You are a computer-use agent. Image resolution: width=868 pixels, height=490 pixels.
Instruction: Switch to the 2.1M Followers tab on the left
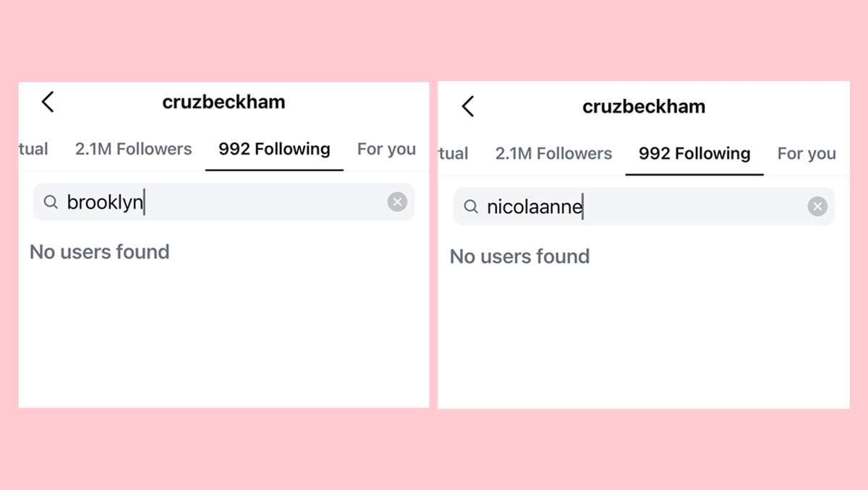133,149
